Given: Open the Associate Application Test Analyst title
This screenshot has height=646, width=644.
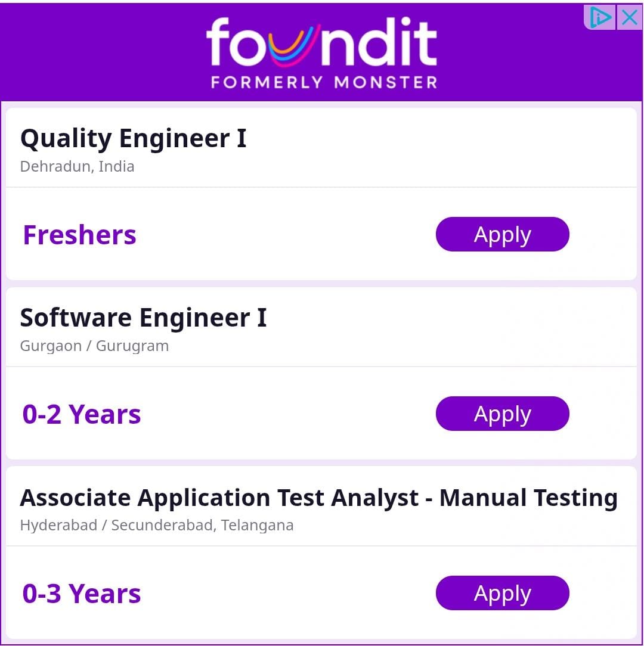Looking at the screenshot, I should pos(318,498).
